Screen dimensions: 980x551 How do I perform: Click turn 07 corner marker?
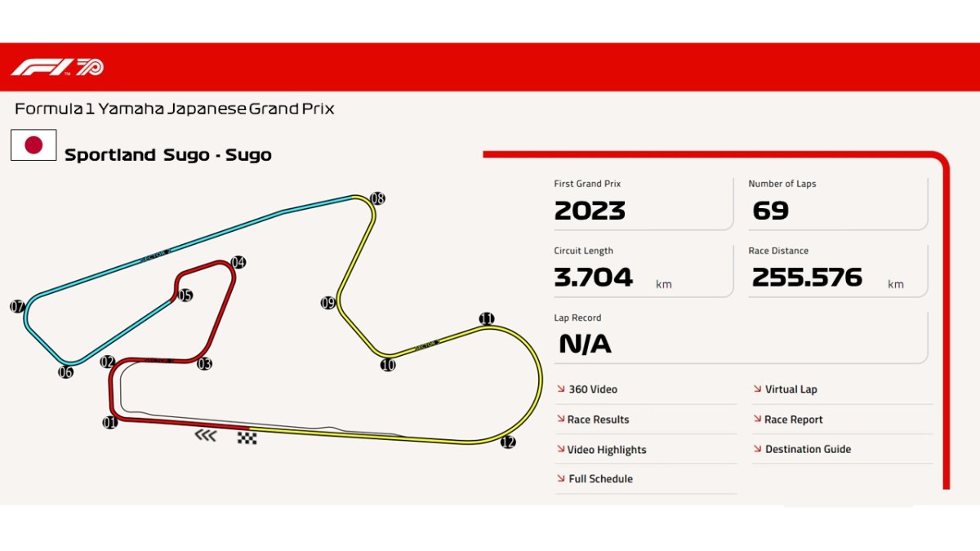pyautogui.click(x=18, y=307)
